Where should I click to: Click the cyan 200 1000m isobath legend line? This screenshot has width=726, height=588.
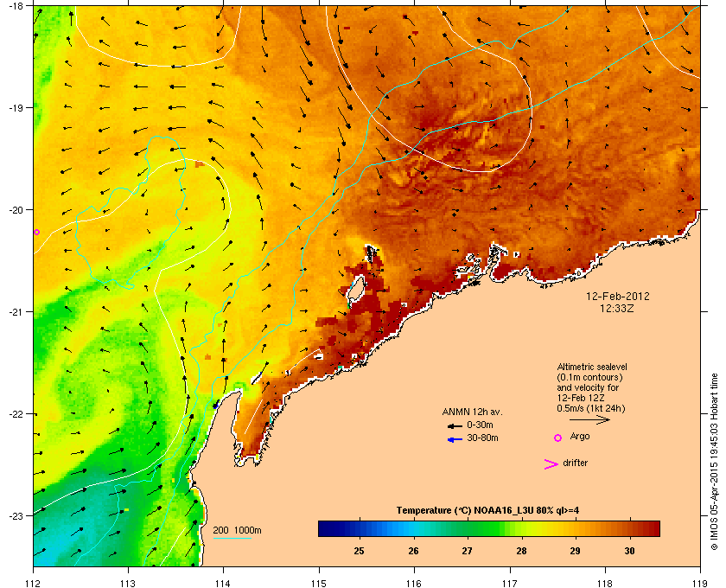pyautogui.click(x=232, y=539)
